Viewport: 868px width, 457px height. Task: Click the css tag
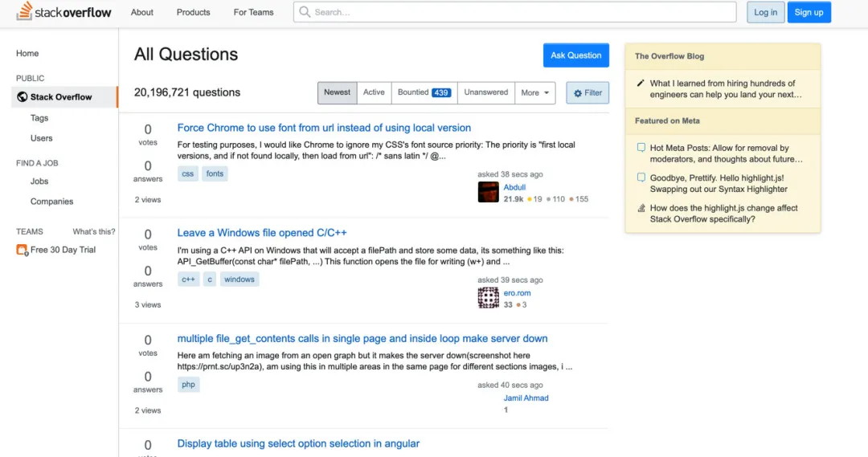point(187,173)
